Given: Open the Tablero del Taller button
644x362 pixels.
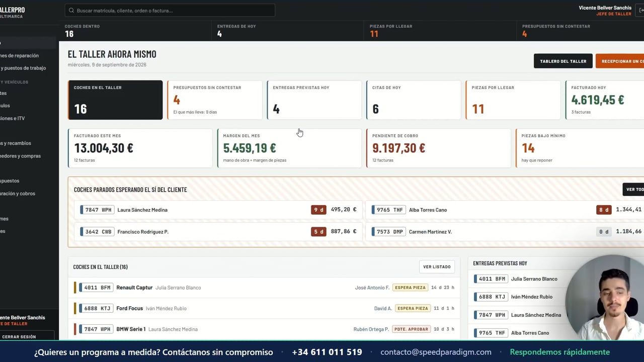Looking at the screenshot, I should pos(563,61).
